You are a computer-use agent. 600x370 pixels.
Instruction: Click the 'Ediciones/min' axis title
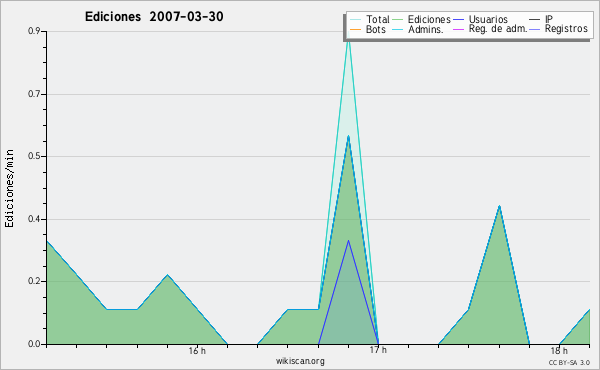click(x=9, y=188)
